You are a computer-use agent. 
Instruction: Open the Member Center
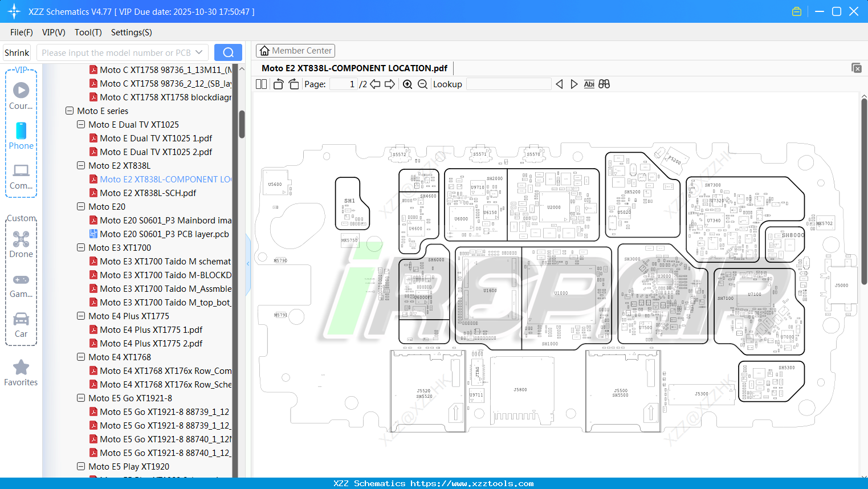pos(295,50)
